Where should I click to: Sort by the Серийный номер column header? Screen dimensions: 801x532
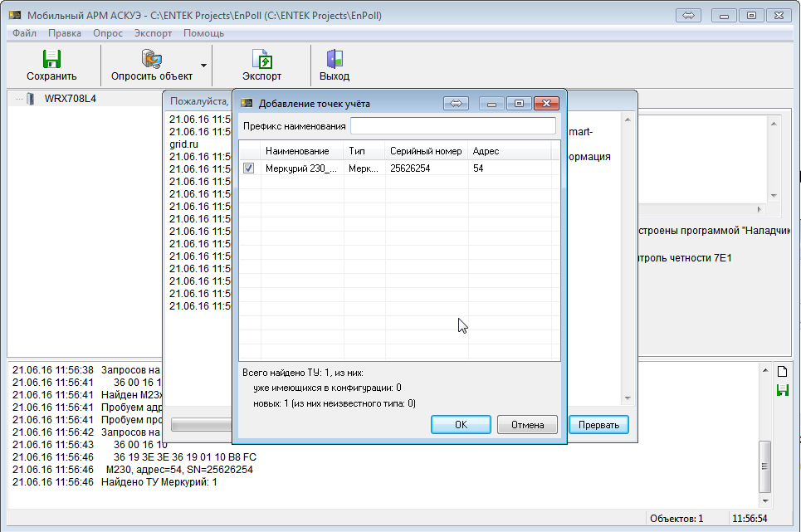pos(427,151)
